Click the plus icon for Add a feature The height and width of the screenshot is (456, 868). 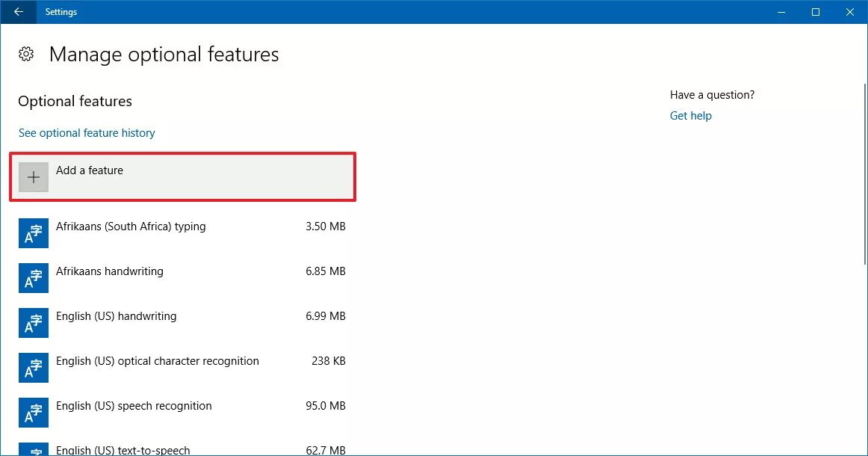(34, 177)
